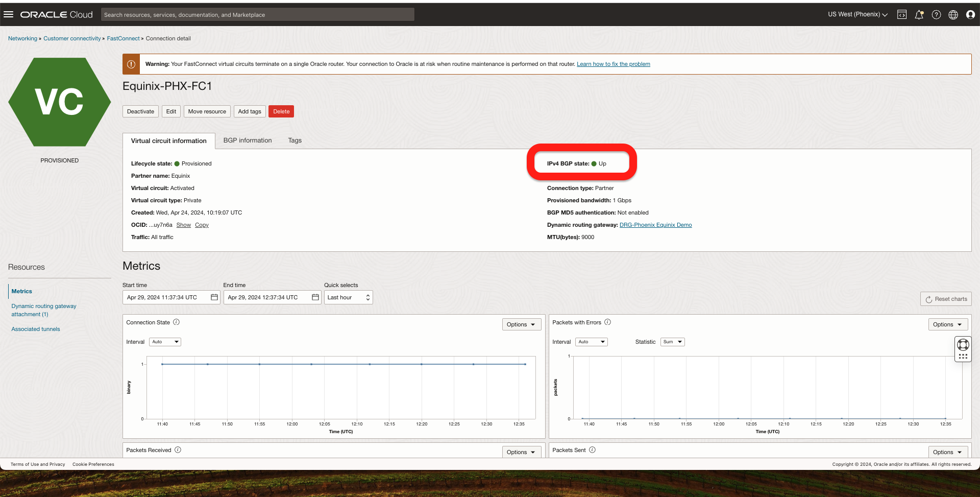980x497 pixels.
Task: Click the Connection State info icon
Action: tap(176, 322)
